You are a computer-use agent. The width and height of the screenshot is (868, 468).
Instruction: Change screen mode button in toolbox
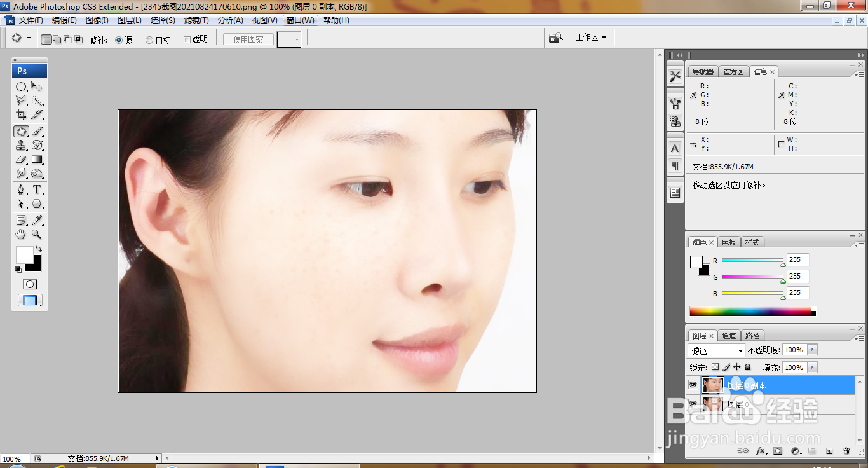pyautogui.click(x=29, y=301)
